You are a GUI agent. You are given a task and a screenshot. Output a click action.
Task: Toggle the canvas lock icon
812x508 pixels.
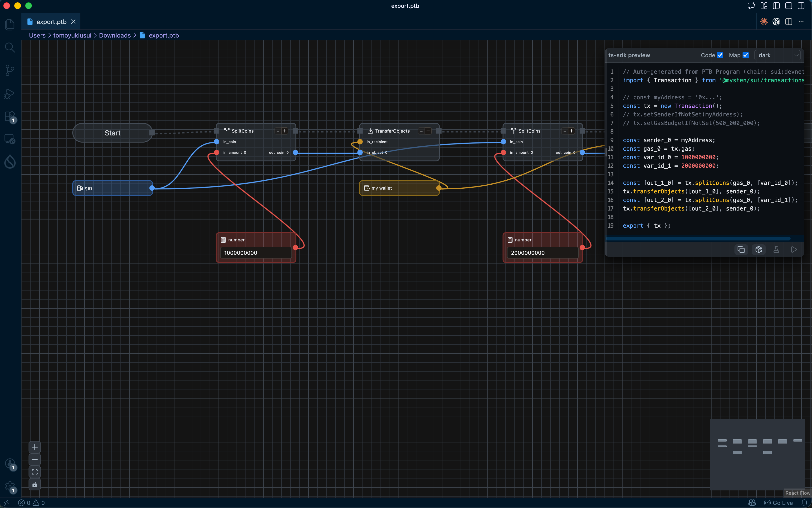click(35, 484)
